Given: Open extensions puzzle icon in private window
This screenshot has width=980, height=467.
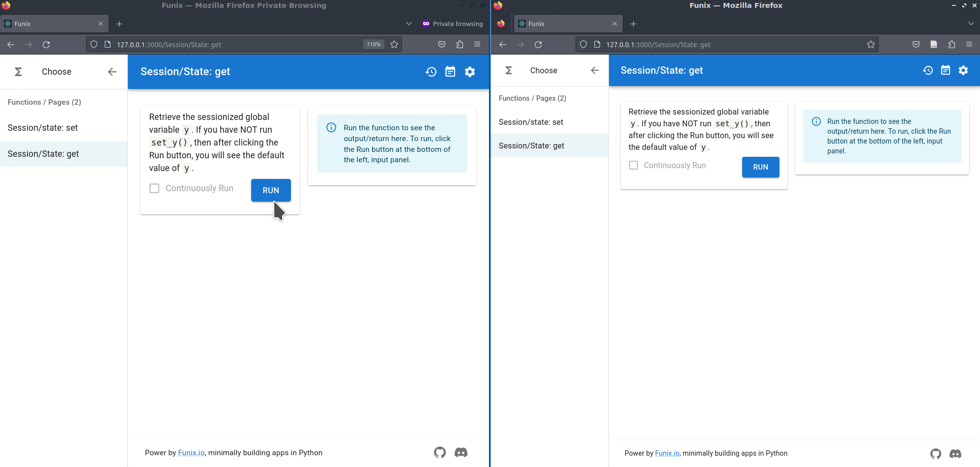Looking at the screenshot, I should point(460,45).
